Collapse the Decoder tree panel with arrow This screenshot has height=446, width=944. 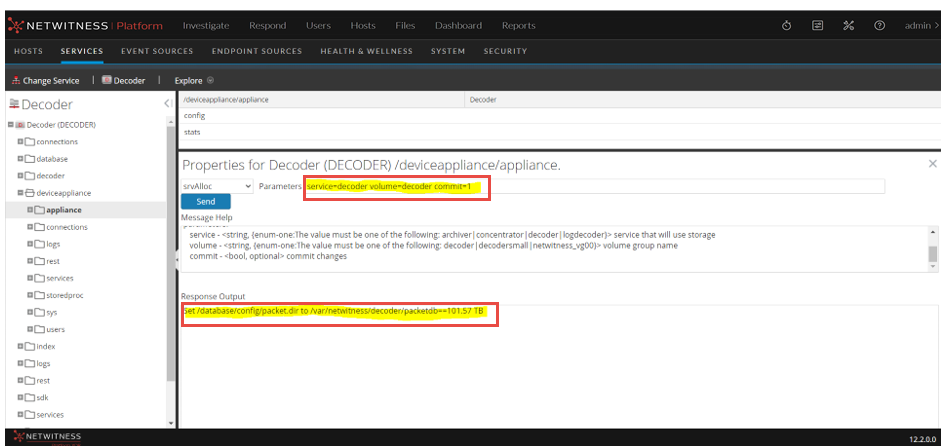click(167, 104)
